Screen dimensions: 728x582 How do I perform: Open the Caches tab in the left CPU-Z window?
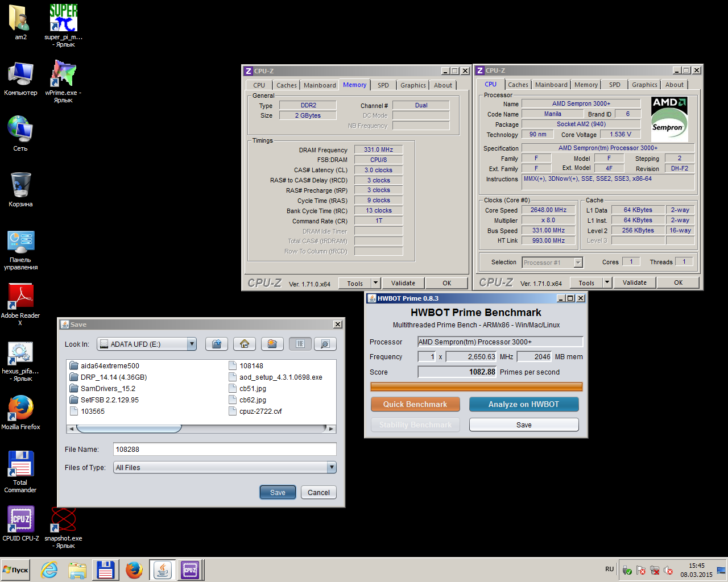click(x=287, y=85)
